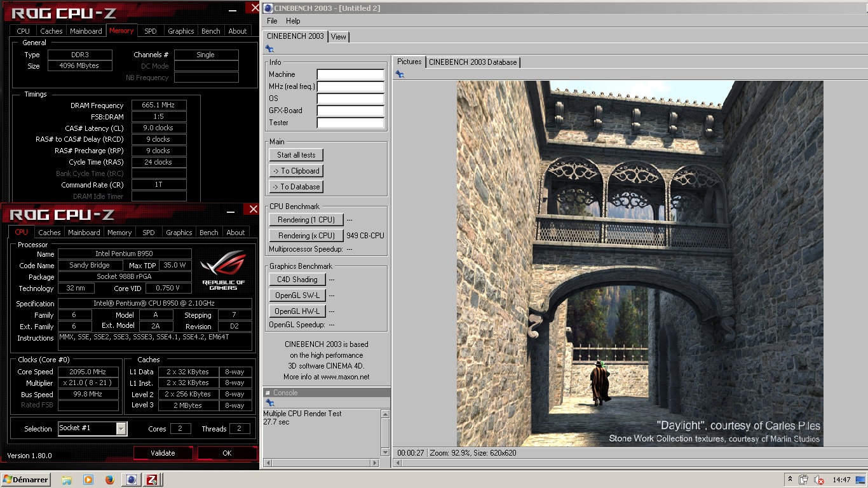Switch to the CINEBENCH taskbar icon

pos(131,480)
